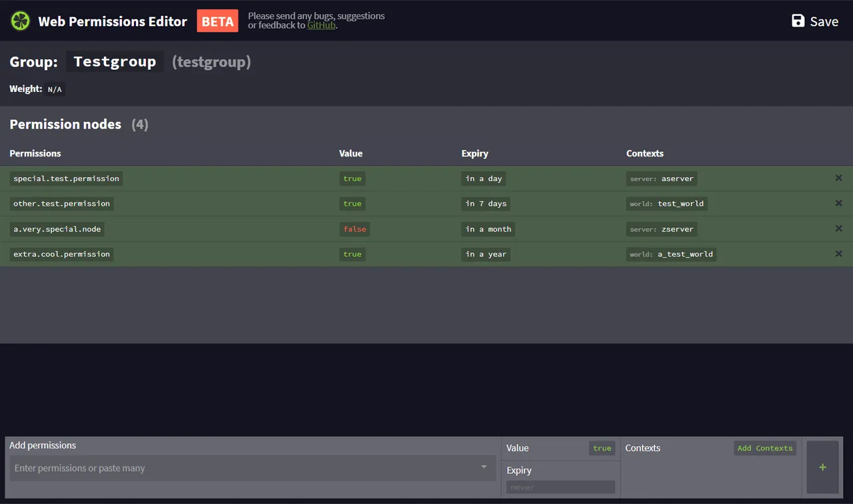Viewport: 853px width, 504px height.
Task: Edit the a.very.special.node name
Action: [x=57, y=229]
